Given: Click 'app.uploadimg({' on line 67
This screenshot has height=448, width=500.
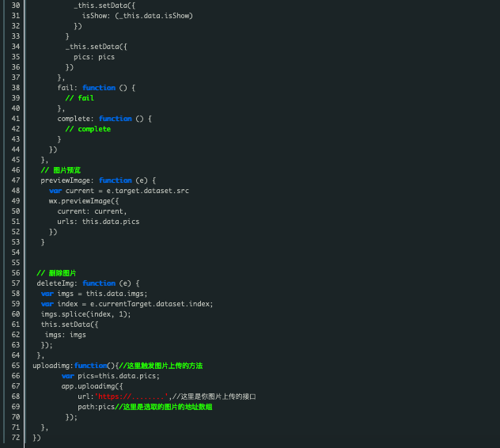Looking at the screenshot, I should click(x=92, y=386).
